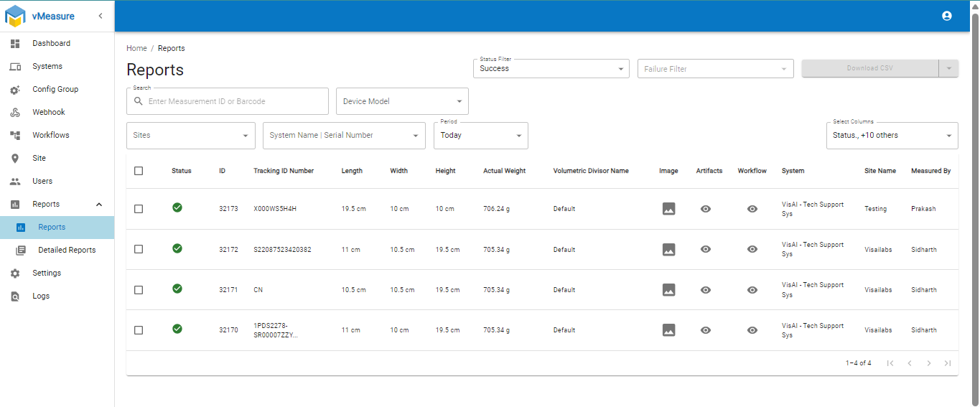Open Select Columns dropdown
980x407 pixels.
(x=892, y=136)
